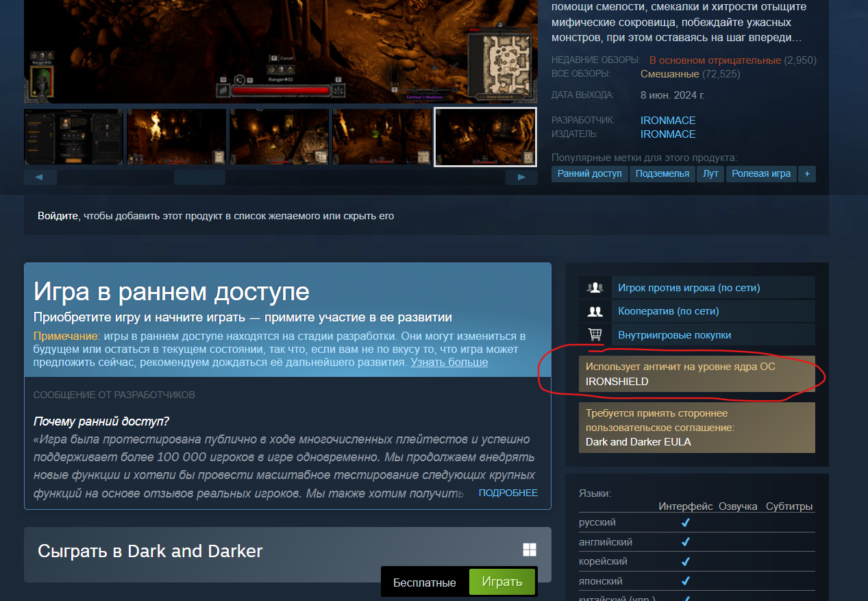Click the main game screenshot image
This screenshot has height=601, width=868.
pos(281,51)
